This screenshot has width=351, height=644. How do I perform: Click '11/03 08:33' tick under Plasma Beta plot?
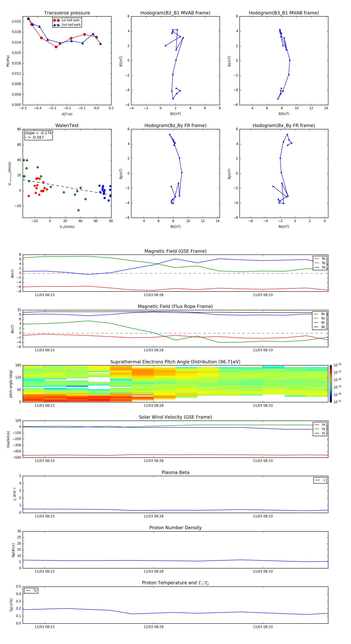tap(262, 516)
